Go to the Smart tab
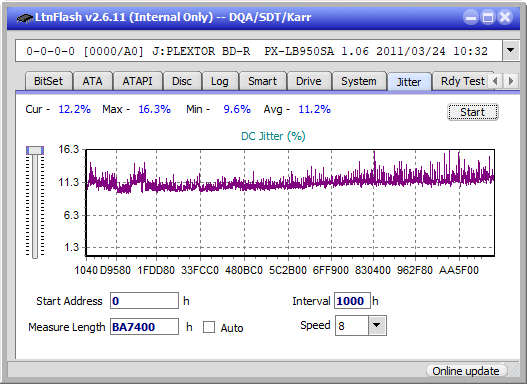 [262, 81]
